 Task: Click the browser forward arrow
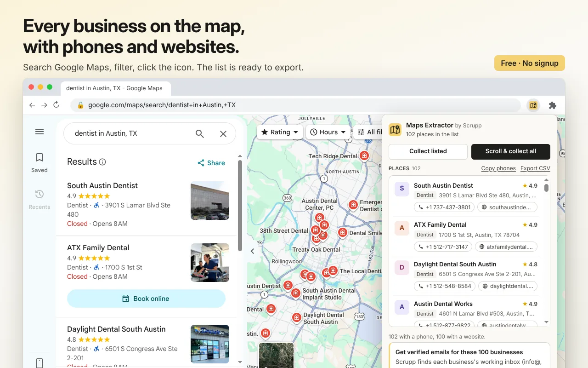click(x=44, y=105)
